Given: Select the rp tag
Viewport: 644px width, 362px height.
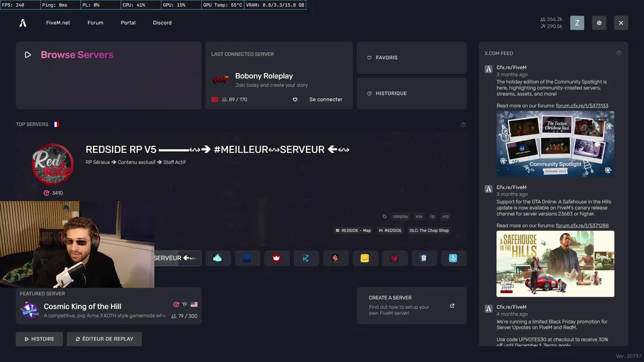Looking at the screenshot, I should (x=432, y=216).
